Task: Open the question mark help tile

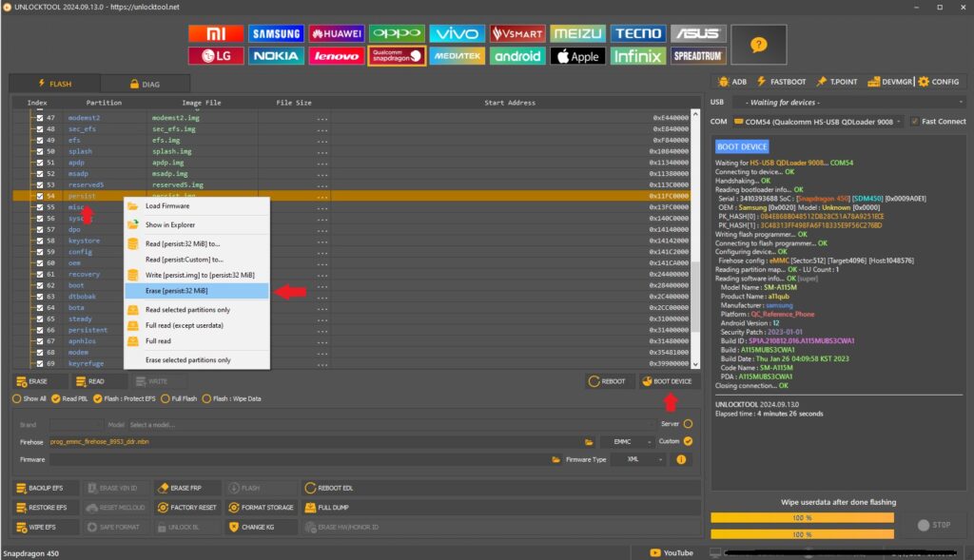Action: (758, 45)
